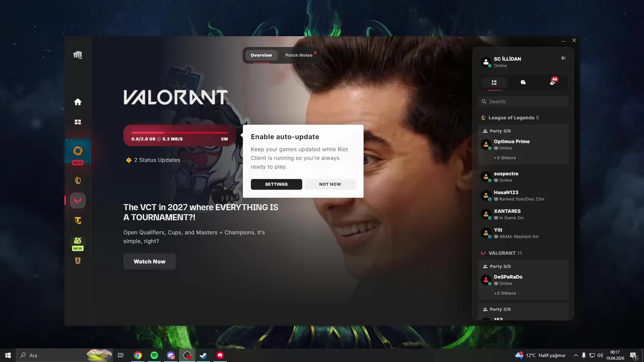Open League of Legends from the sidebar
The height and width of the screenshot is (362, 644).
[77, 180]
